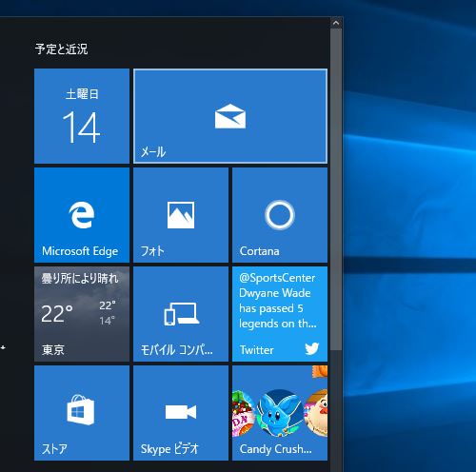
Task: Click the 予定と近況 group heading
Action: [x=61, y=49]
